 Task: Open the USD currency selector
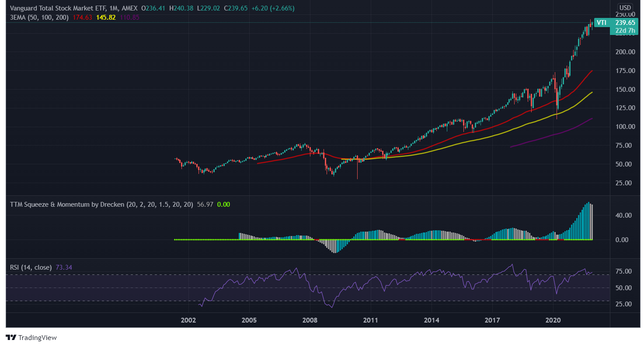click(x=624, y=7)
